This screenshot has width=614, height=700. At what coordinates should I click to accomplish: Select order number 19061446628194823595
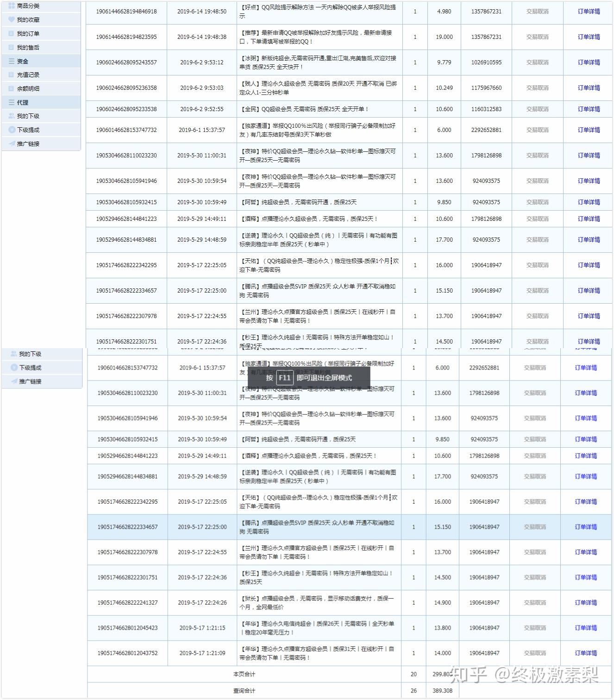tap(126, 37)
